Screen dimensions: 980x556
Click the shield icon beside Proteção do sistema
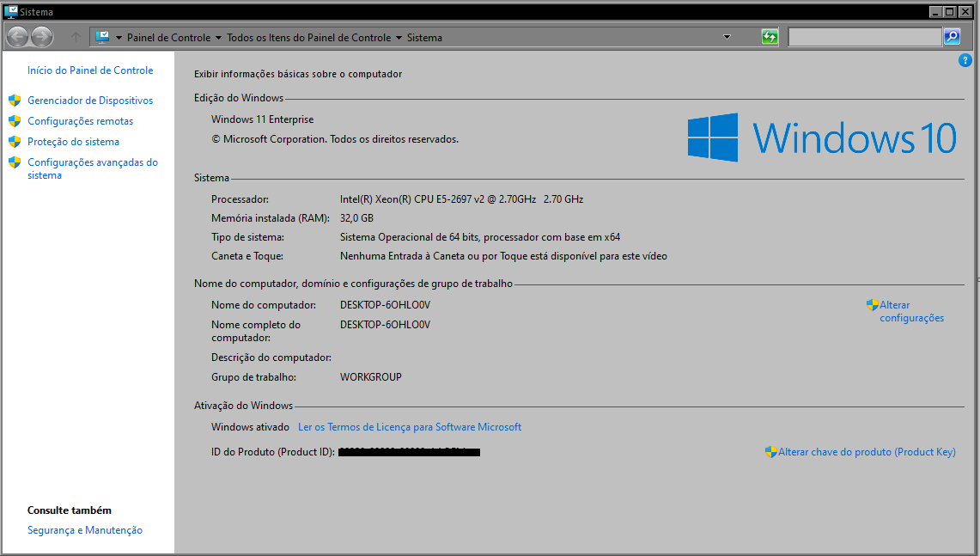tap(15, 141)
